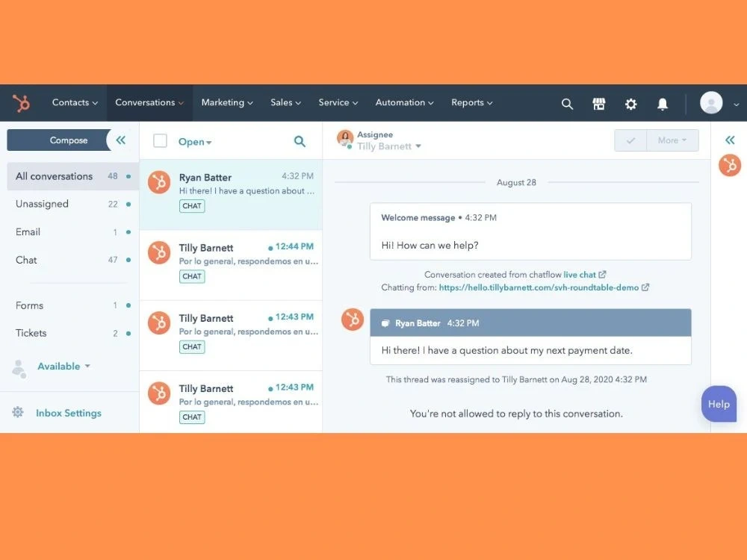Click the 48 count beside All conversations
Screen dimensions: 747x560
coord(113,176)
